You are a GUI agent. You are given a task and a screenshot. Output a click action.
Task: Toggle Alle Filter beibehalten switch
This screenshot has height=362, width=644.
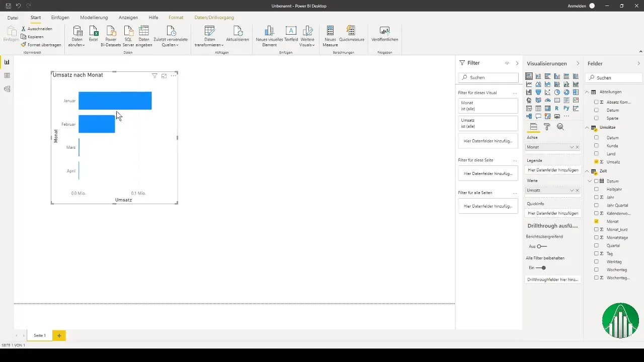[x=541, y=268]
